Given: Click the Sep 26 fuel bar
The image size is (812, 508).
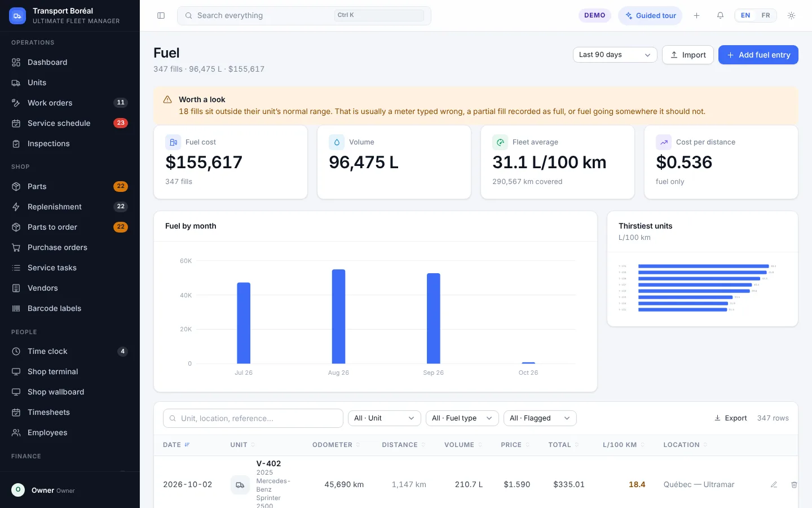Looking at the screenshot, I should point(434,318).
